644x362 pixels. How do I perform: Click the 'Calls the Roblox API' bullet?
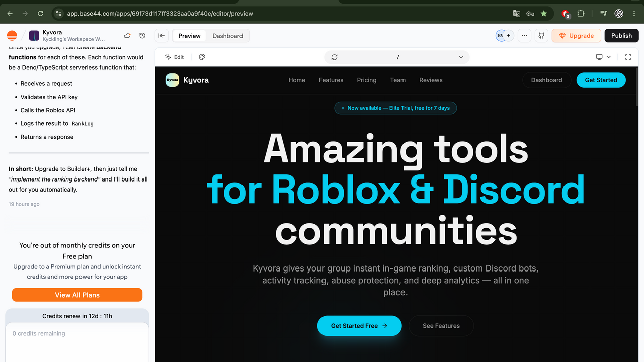click(48, 110)
